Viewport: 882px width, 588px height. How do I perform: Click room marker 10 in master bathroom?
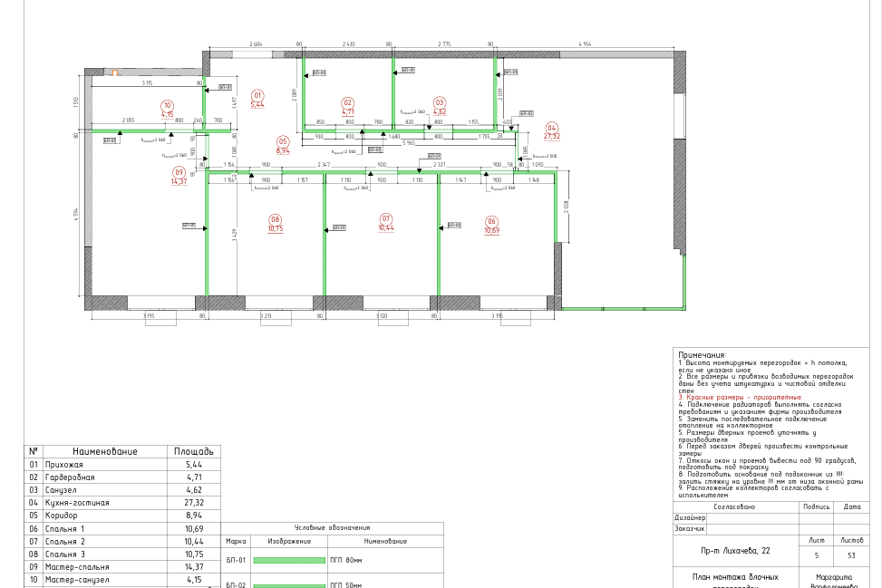tap(167, 106)
